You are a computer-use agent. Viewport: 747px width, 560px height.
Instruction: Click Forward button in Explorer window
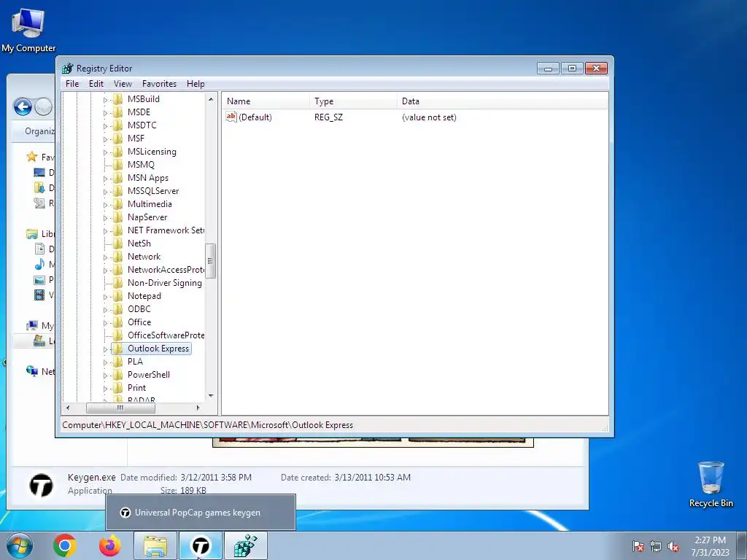[44, 106]
